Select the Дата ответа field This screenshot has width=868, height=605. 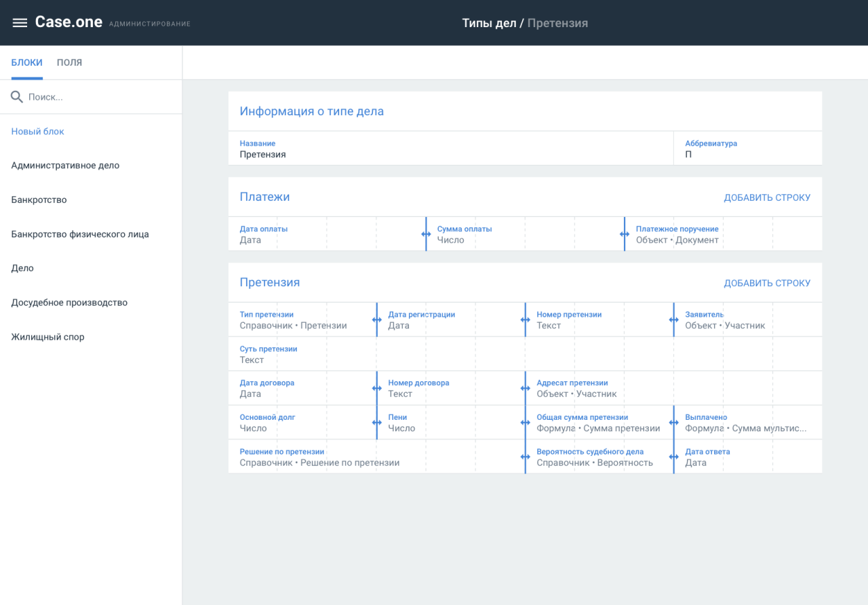[748, 456]
